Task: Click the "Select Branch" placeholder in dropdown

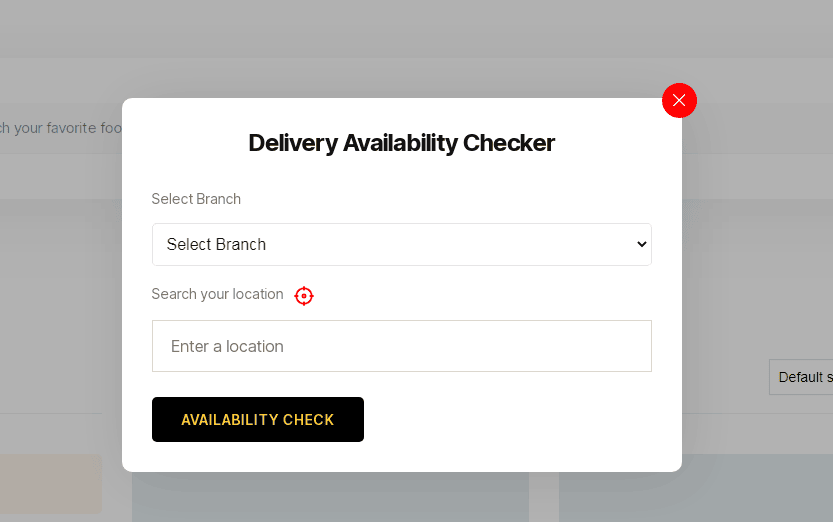Action: (x=216, y=244)
